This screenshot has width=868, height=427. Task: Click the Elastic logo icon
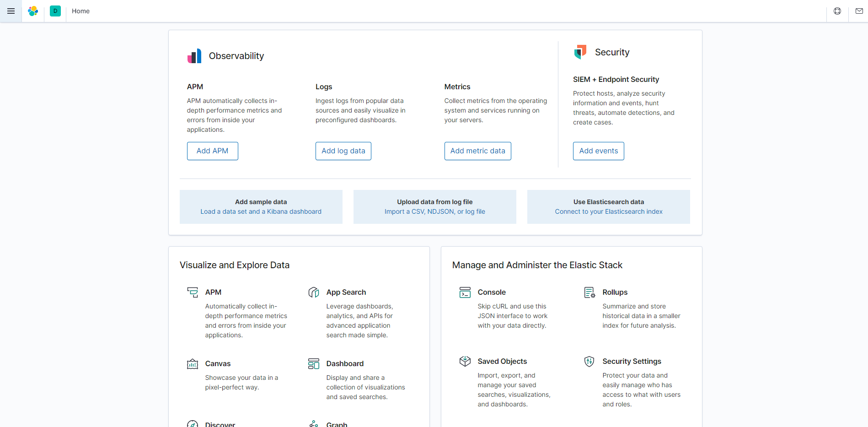click(x=33, y=11)
